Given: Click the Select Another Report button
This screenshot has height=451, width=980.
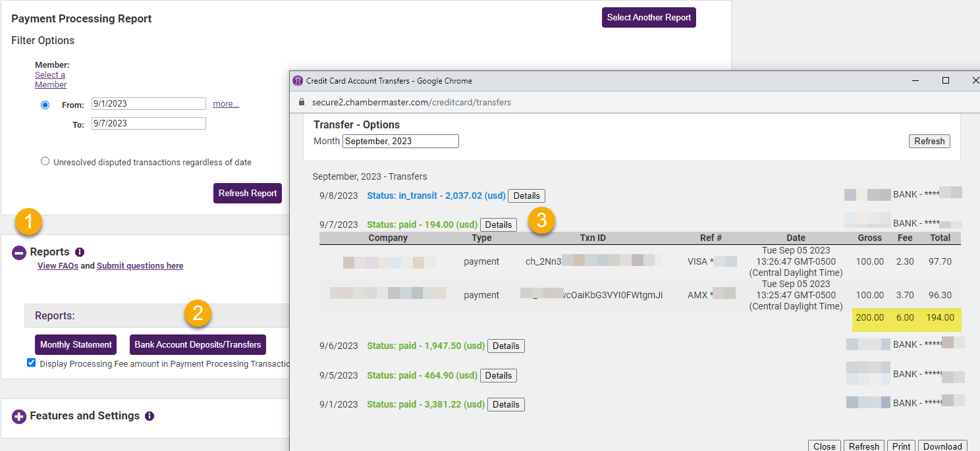Looking at the screenshot, I should (648, 17).
